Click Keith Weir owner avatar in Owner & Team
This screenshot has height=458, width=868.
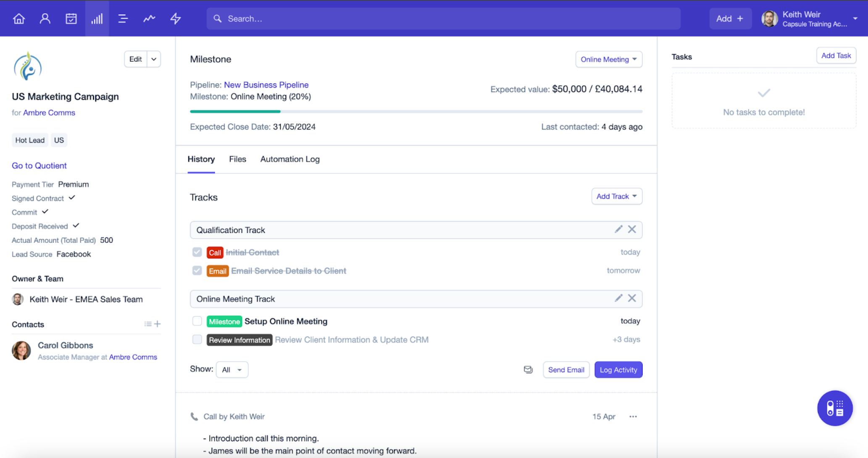[18, 299]
